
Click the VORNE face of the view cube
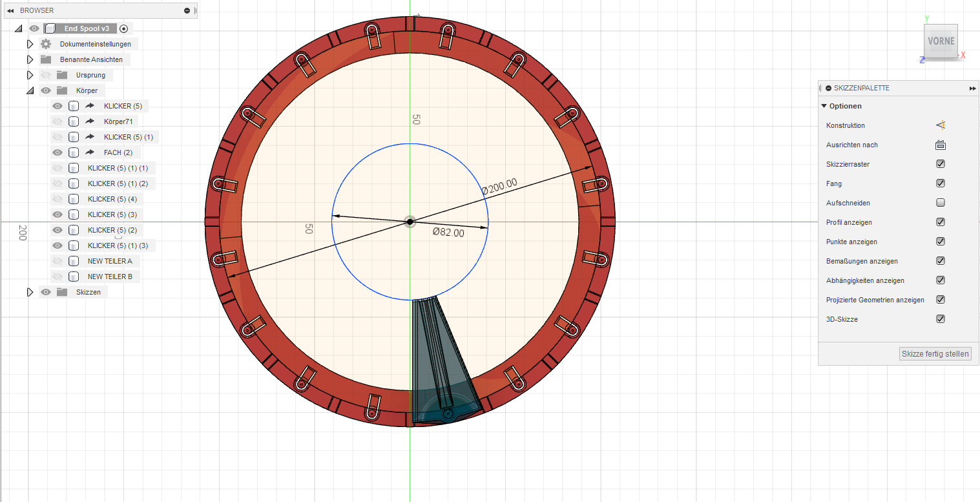941,41
